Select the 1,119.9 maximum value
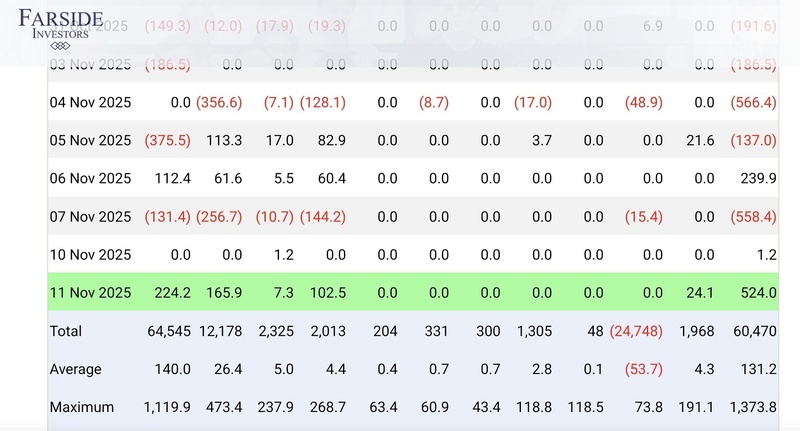Viewport: 800px width, 431px height. pyautogui.click(x=167, y=408)
